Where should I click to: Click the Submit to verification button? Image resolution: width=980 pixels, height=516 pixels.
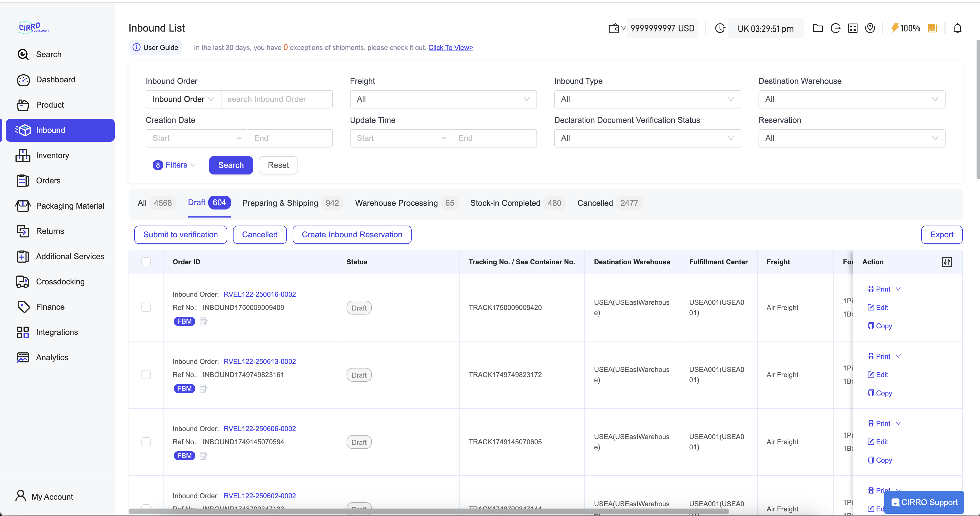[x=180, y=235]
